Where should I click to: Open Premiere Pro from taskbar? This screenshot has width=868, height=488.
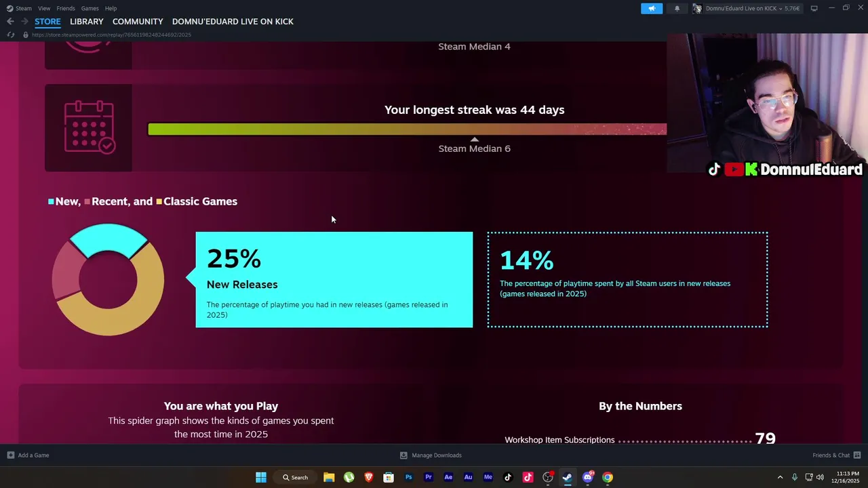[x=428, y=477]
